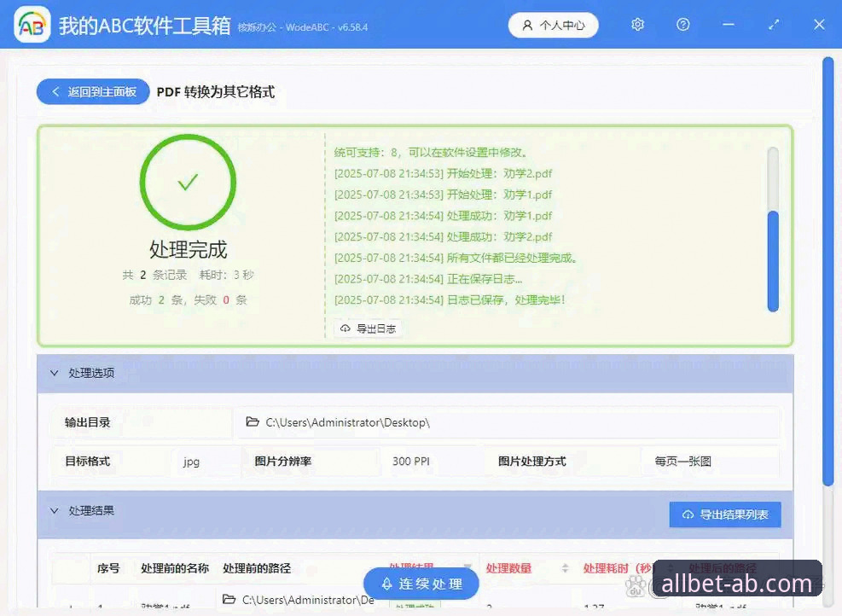The image size is (842, 616).
Task: Click the PDF 转换为其它格式 page title
Action: click(215, 92)
